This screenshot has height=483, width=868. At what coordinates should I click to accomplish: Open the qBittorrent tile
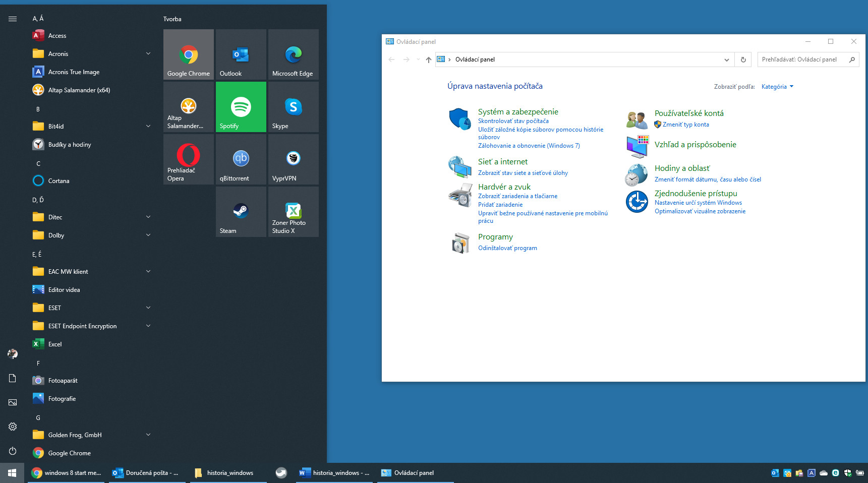coord(241,159)
